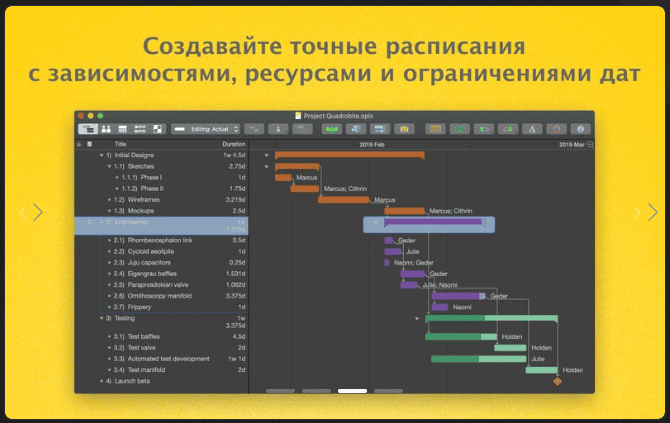Click the Duration column header
670x423 pixels.
click(x=234, y=144)
